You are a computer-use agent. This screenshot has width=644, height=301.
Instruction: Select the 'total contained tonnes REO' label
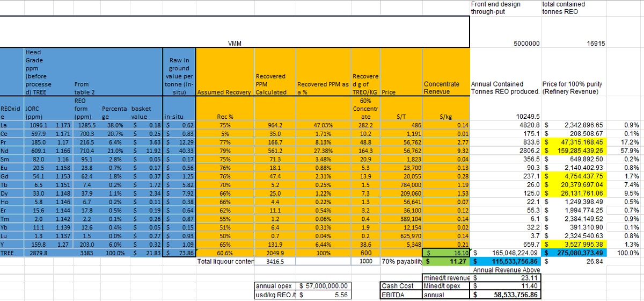click(563, 8)
